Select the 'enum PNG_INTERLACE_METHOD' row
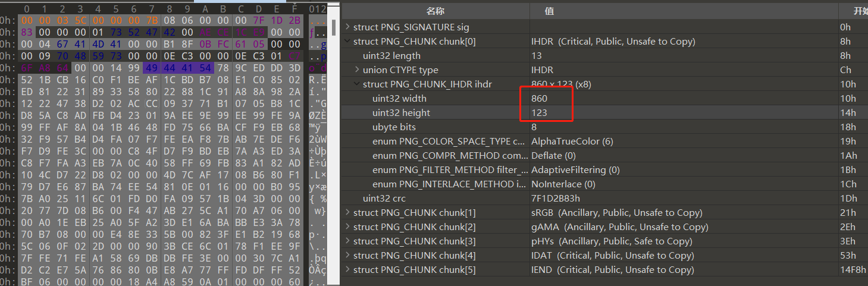This screenshot has height=286, width=868. (604, 184)
